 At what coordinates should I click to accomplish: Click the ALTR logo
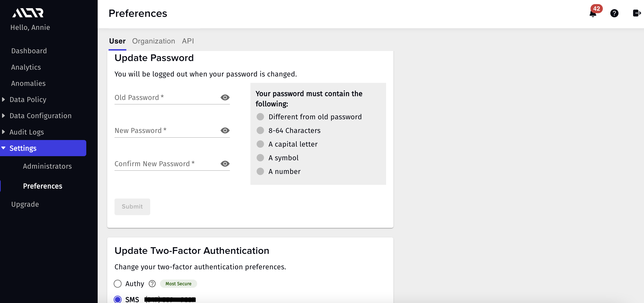point(28,13)
